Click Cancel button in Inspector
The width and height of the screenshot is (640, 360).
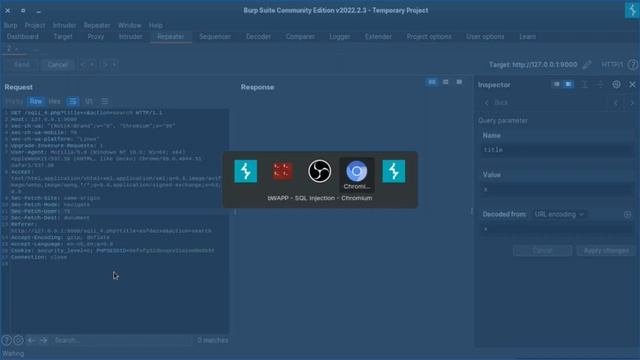(x=542, y=251)
